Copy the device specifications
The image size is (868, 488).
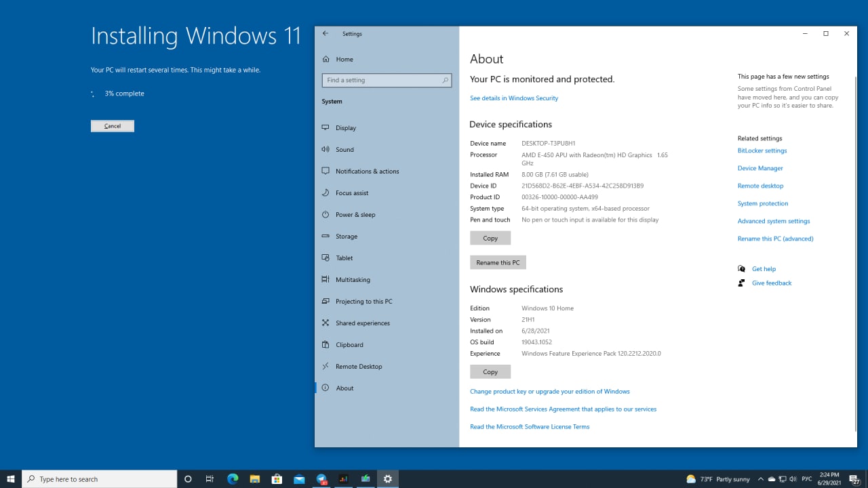490,238
